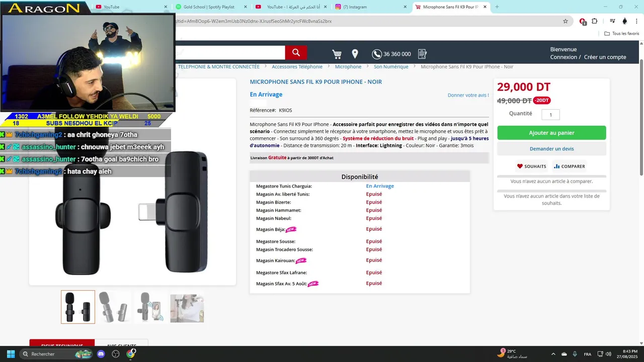The image size is (644, 362).
Task: Click Donner votre avis link
Action: click(x=468, y=95)
